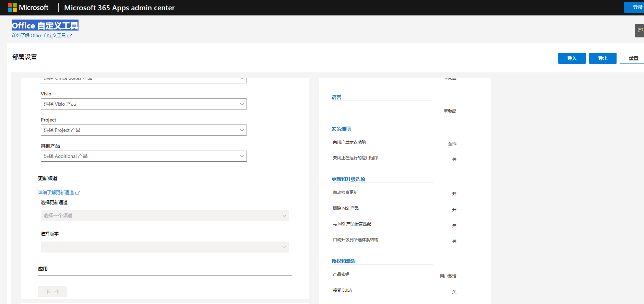Screen dimensions: 644x304
Task: Open the 选择 Visio 产品 dropdown
Action: (x=144, y=104)
